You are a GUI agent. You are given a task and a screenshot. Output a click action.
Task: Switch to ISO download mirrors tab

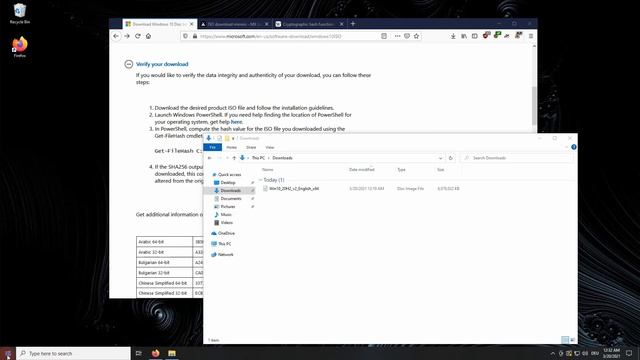[235, 24]
